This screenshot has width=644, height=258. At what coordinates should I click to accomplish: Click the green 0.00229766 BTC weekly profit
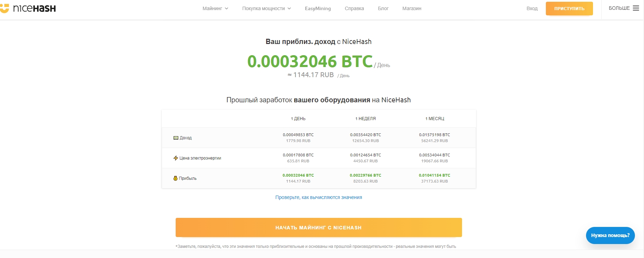click(366, 175)
